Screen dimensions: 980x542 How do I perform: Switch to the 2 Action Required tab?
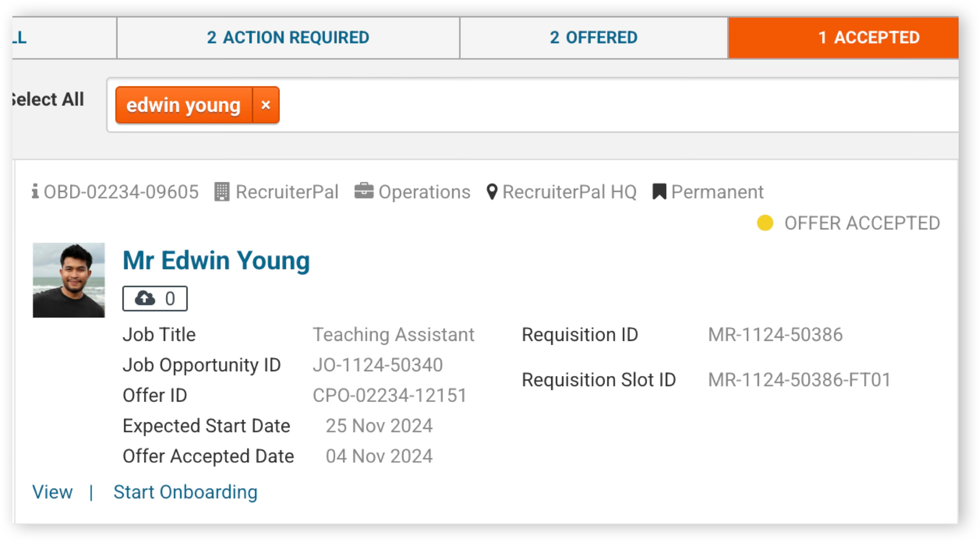(288, 38)
